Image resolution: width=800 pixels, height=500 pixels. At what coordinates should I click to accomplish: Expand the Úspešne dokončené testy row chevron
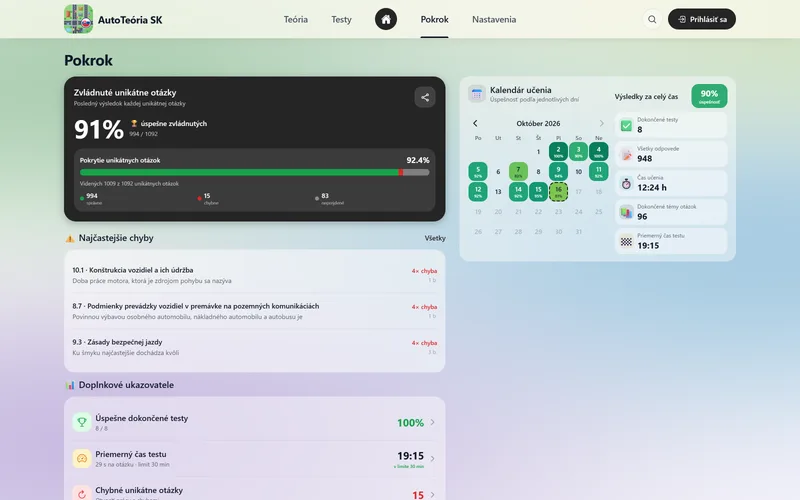[432, 422]
